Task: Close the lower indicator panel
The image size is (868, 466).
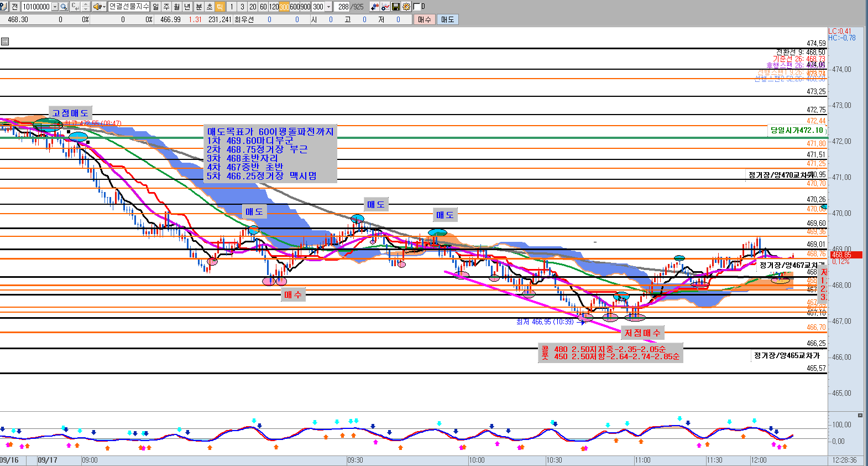Action: pos(860,415)
